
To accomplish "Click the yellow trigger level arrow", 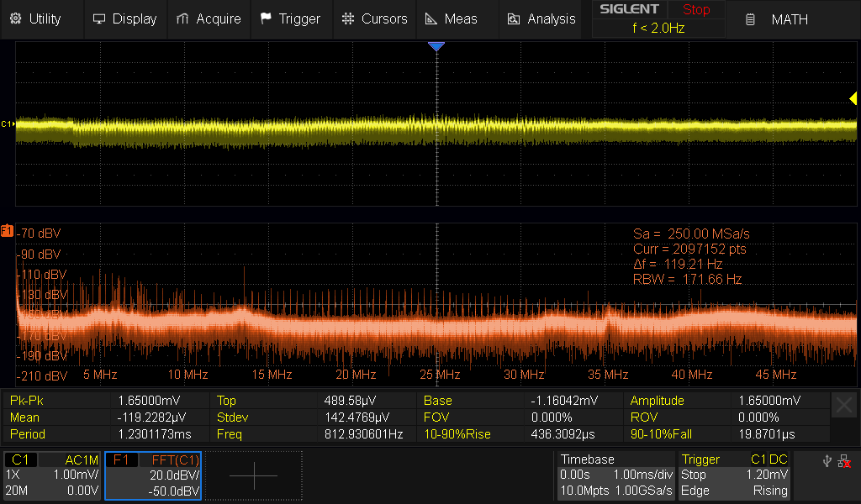I will [852, 99].
